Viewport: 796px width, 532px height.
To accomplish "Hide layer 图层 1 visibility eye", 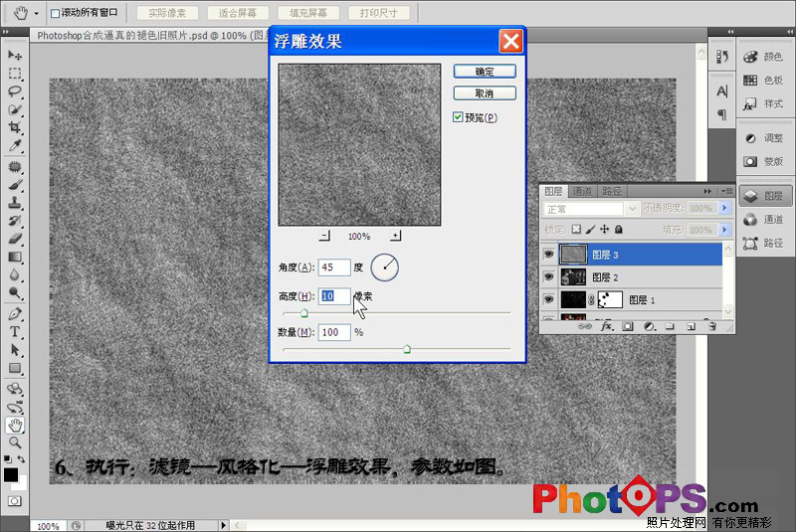I will (549, 299).
